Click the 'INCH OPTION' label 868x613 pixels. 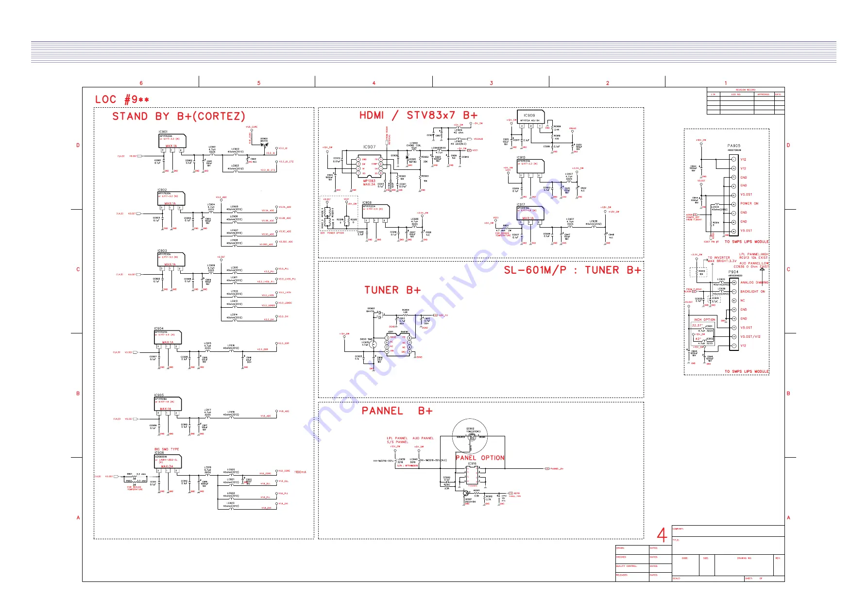(704, 320)
